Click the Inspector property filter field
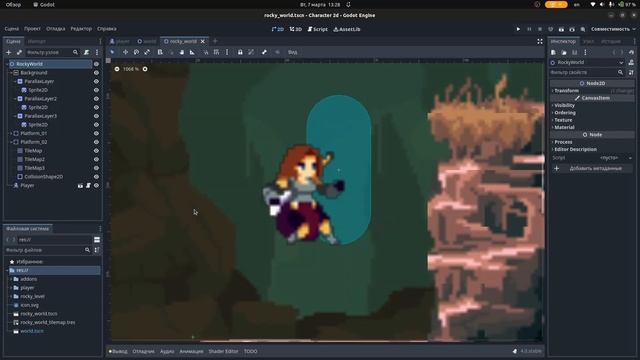This screenshot has width=640, height=360. [x=587, y=72]
